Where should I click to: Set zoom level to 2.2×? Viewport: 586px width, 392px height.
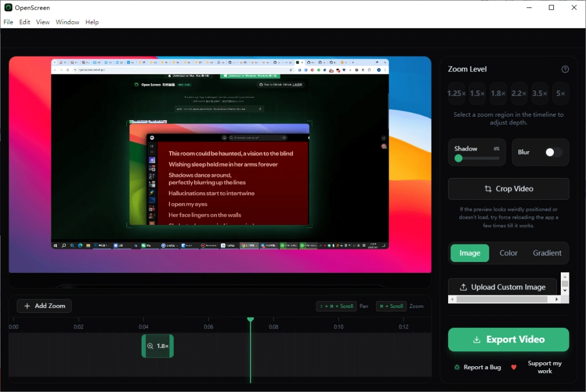point(519,93)
